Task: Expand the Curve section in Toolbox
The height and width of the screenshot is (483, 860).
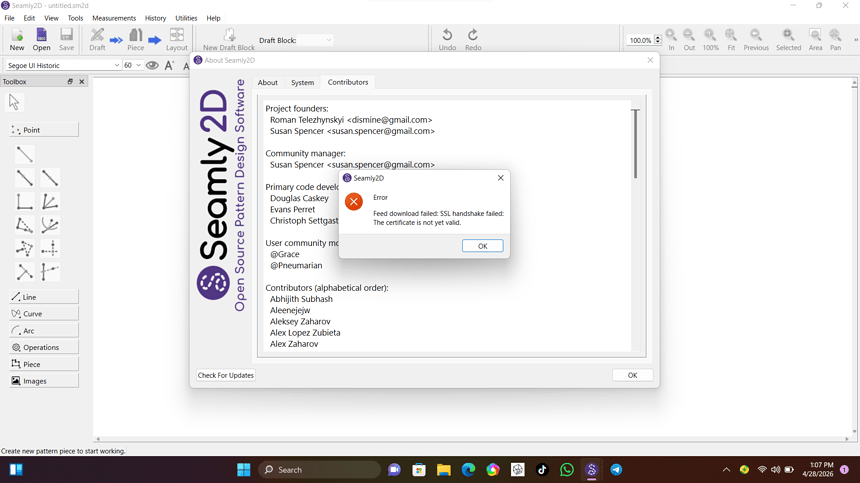Action: click(44, 314)
